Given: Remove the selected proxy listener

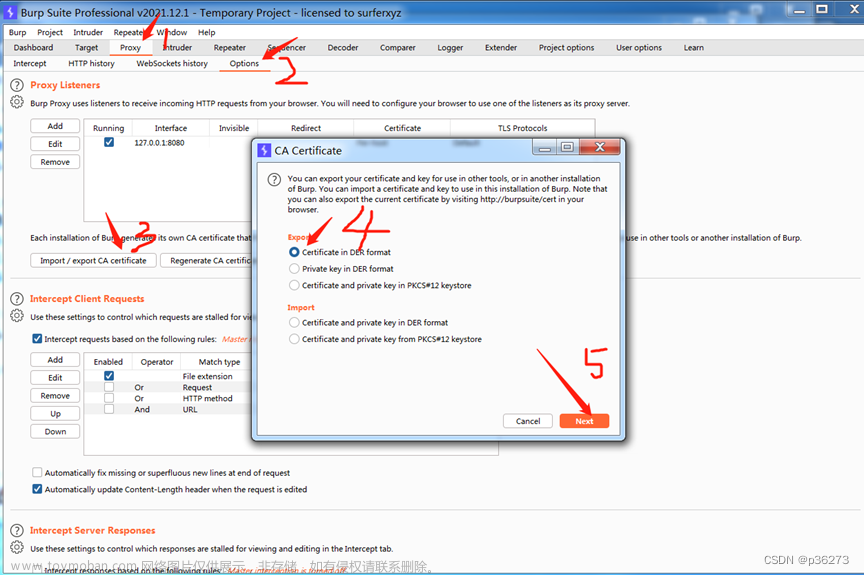Looking at the screenshot, I should pyautogui.click(x=55, y=162).
